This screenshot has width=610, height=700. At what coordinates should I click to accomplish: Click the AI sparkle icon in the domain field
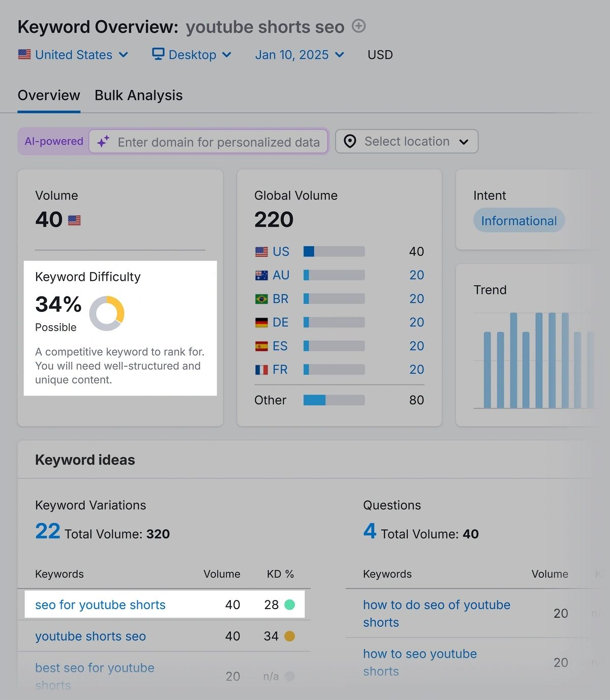pyautogui.click(x=103, y=142)
